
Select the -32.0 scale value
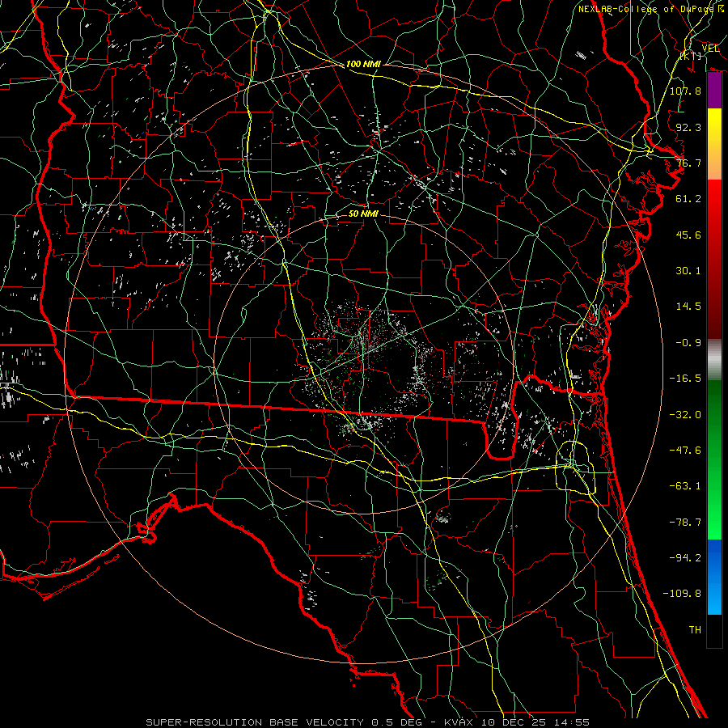[x=685, y=415]
